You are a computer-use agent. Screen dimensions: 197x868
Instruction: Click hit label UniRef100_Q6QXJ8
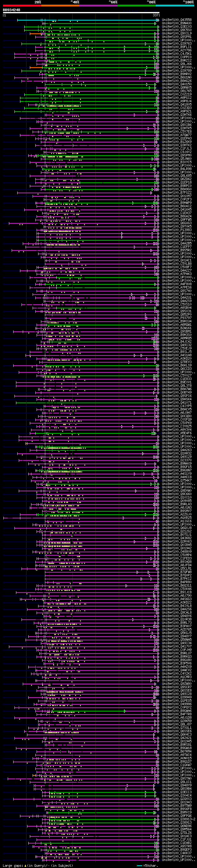coord(177,528)
